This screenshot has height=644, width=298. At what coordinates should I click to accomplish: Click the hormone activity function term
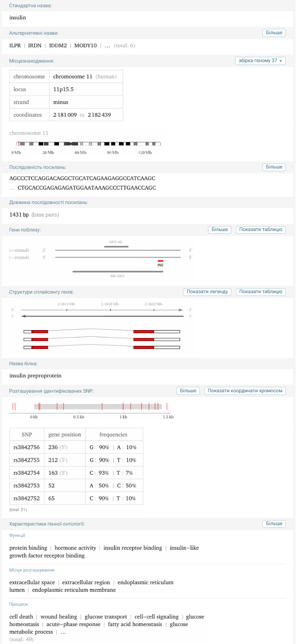pos(76,548)
